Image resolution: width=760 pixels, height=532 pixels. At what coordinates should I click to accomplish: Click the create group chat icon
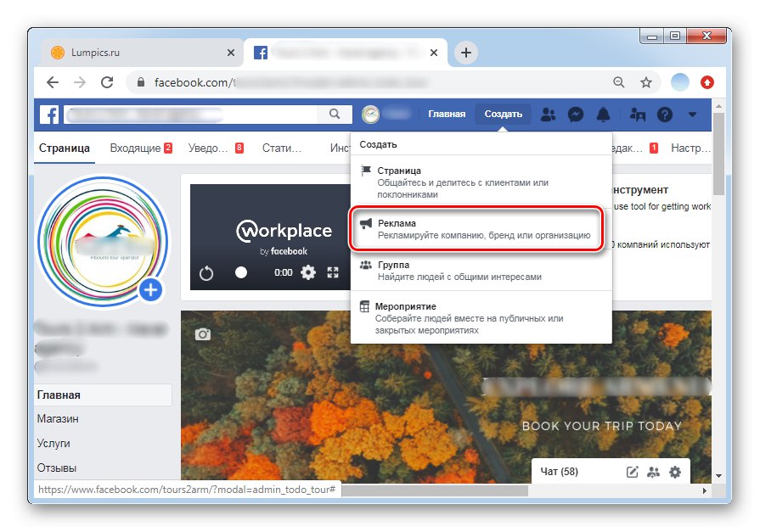coord(653,472)
